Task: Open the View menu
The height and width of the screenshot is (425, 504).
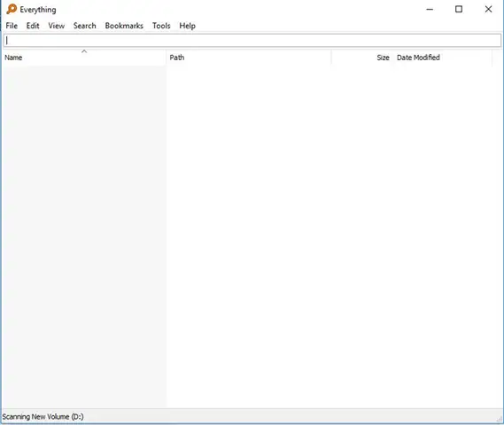Action: (x=57, y=26)
